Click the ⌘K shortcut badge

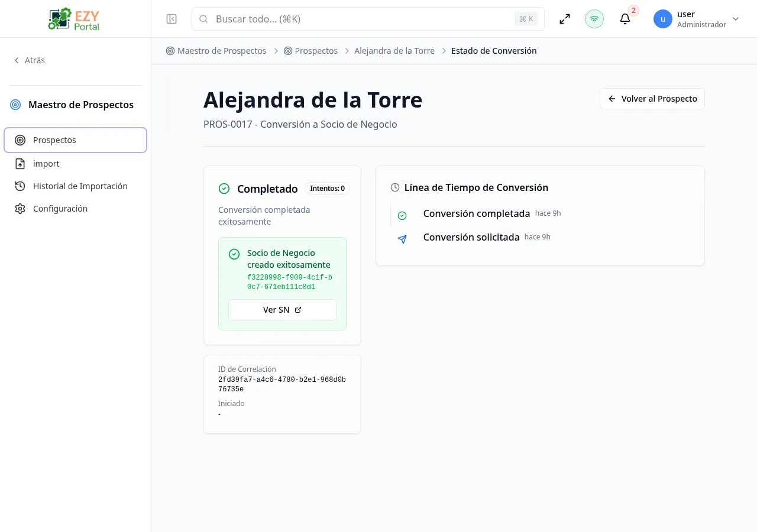point(526,19)
